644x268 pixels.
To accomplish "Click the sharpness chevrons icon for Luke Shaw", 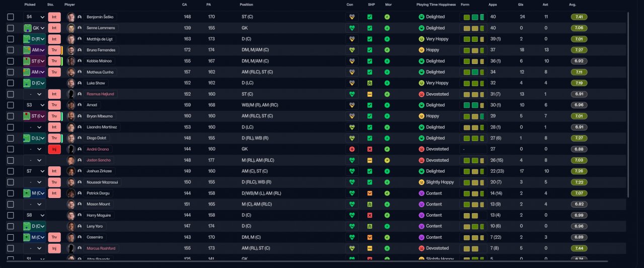I will (x=370, y=83).
